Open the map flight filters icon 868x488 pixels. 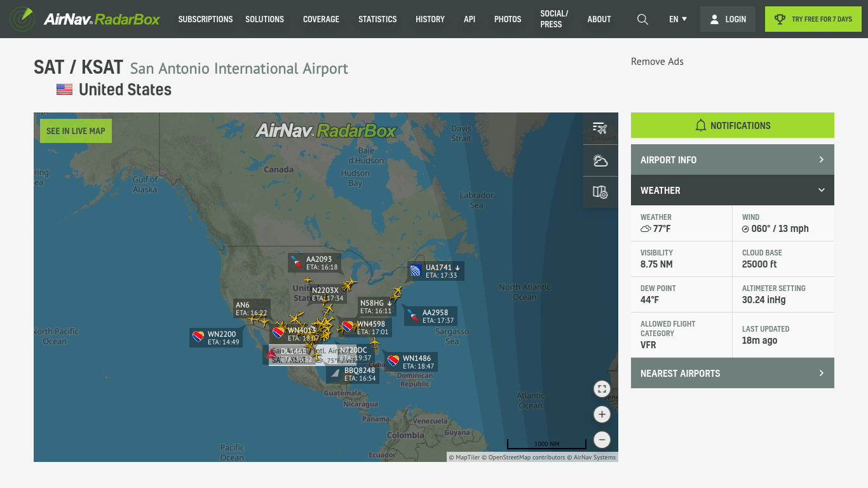[600, 128]
